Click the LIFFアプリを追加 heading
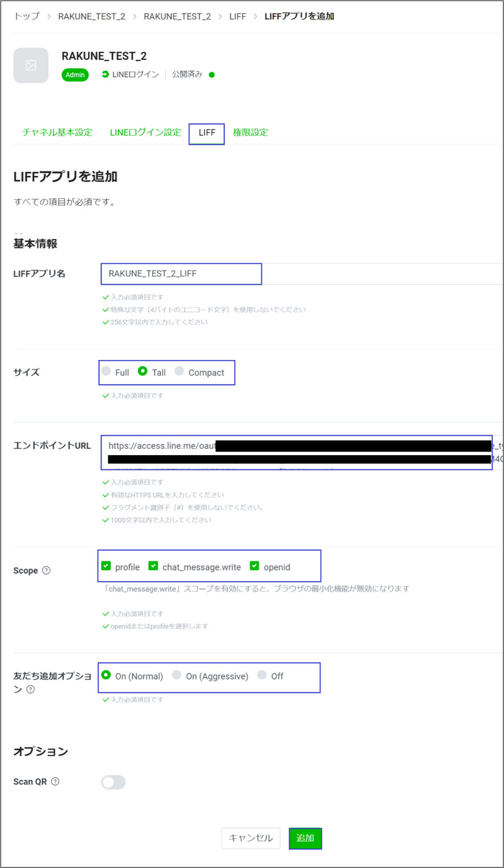 (x=65, y=177)
